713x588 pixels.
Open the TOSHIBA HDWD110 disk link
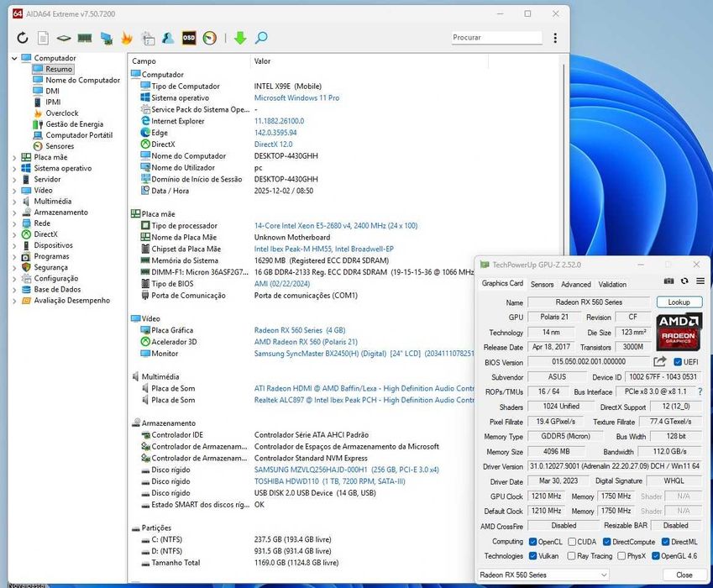[330, 481]
